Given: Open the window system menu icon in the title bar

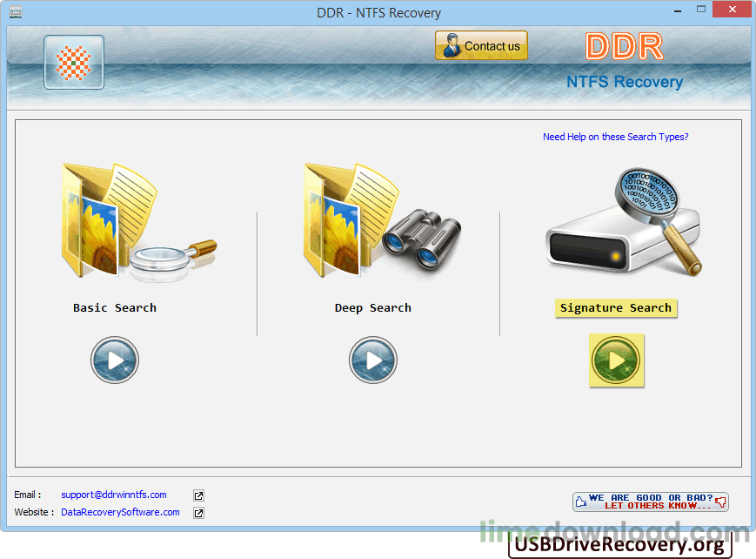Looking at the screenshot, I should [x=16, y=13].
